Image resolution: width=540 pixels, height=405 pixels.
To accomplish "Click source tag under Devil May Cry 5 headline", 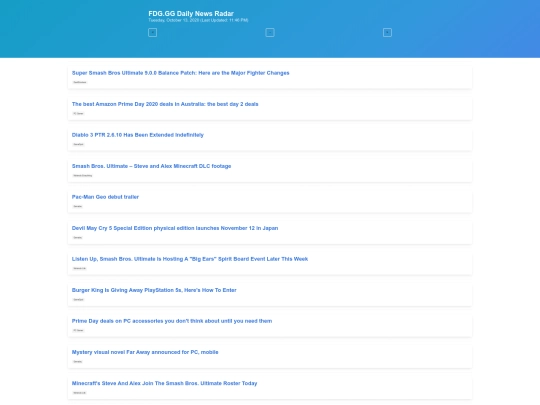I will 77,237.
